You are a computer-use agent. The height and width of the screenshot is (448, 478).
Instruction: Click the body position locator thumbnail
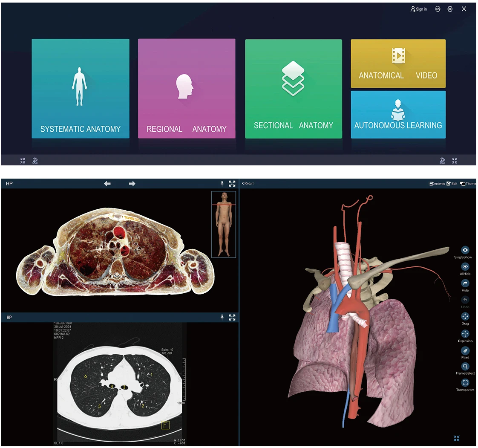pyautogui.click(x=224, y=224)
